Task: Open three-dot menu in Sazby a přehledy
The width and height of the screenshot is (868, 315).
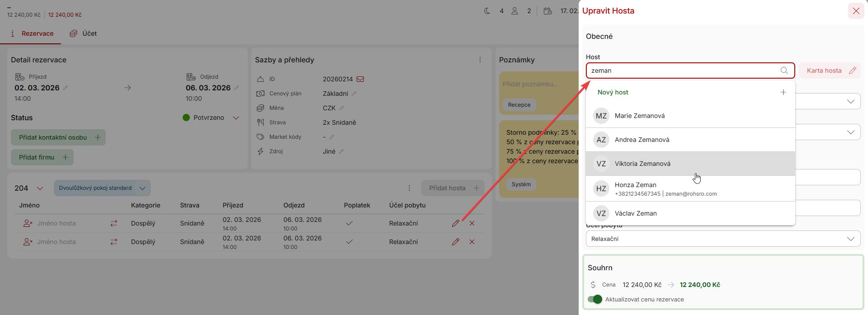Action: [480, 60]
